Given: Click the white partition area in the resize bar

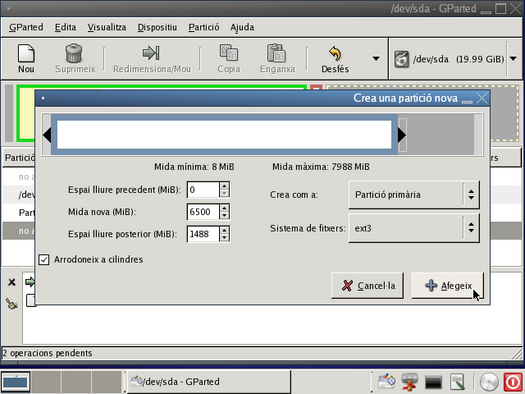Looking at the screenshot, I should click(224, 135).
